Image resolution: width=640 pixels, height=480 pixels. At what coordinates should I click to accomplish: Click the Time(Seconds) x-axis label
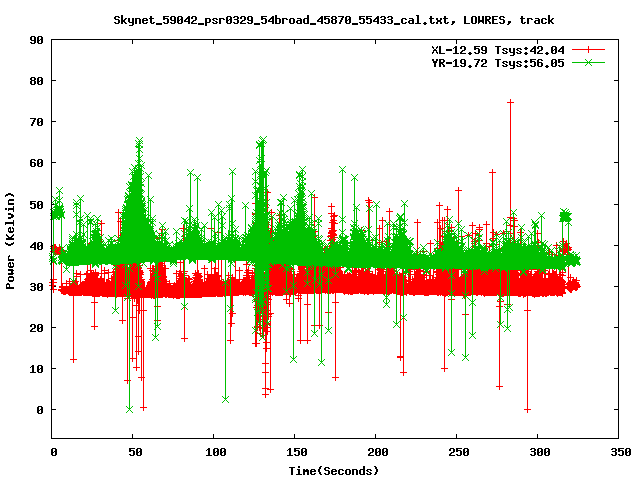pyautogui.click(x=333, y=471)
